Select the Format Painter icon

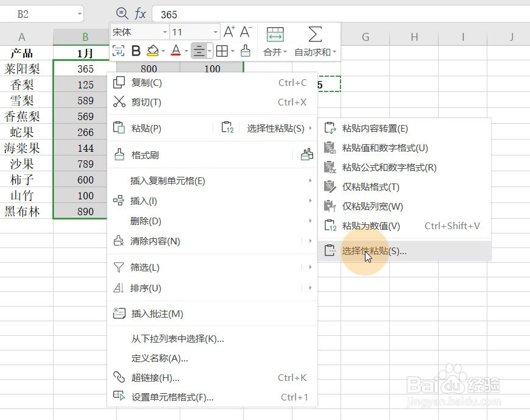(x=247, y=51)
